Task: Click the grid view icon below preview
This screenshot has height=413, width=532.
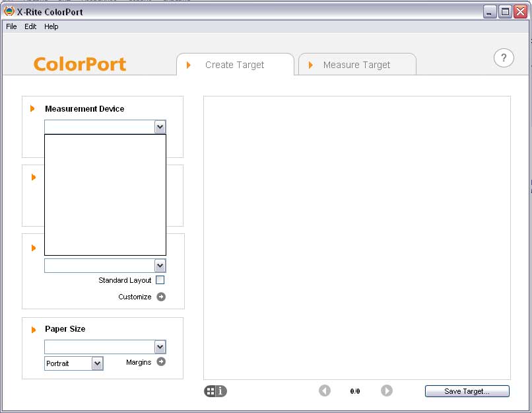Action: click(211, 391)
